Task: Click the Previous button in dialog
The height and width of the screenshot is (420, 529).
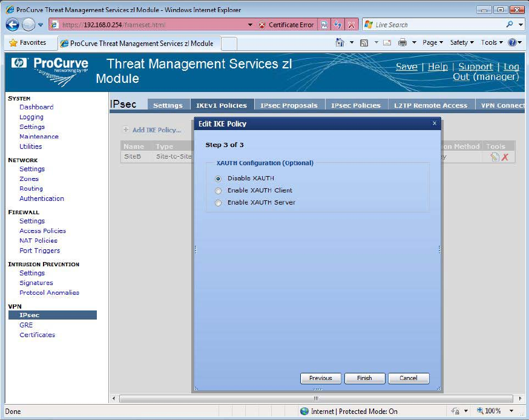Action: pos(321,378)
